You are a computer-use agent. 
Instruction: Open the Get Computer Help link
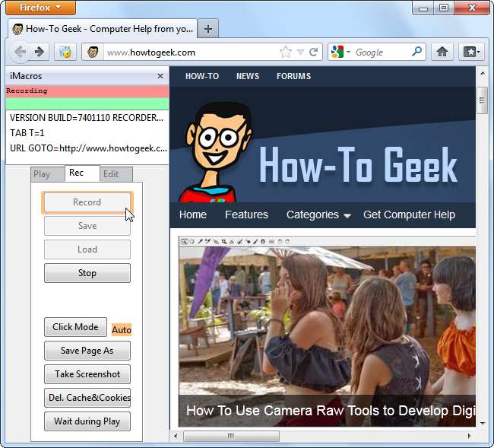pyautogui.click(x=409, y=214)
